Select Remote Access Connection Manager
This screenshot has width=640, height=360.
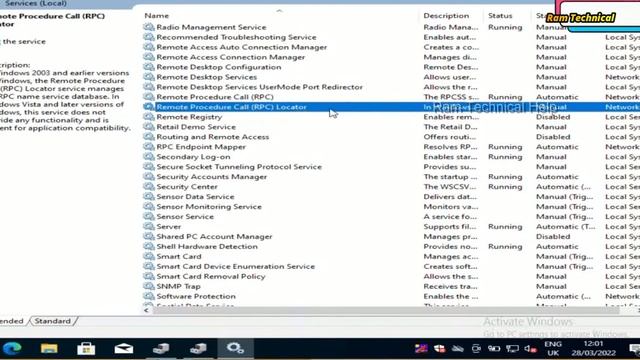[231, 57]
